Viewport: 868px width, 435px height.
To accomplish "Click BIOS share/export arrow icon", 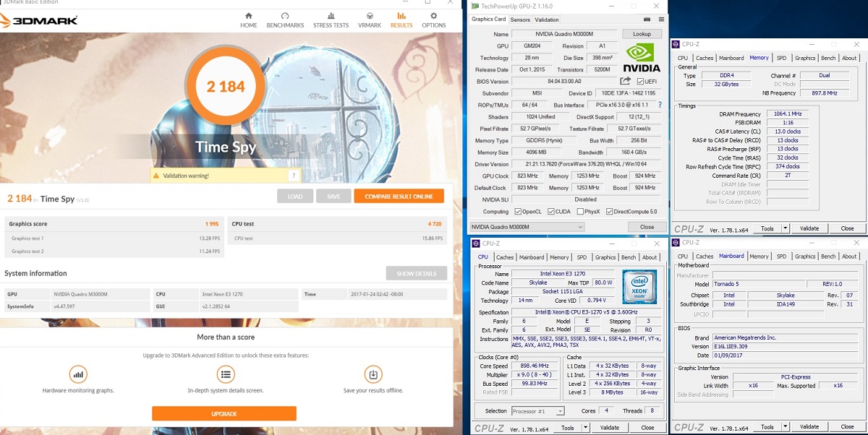I will [x=626, y=81].
